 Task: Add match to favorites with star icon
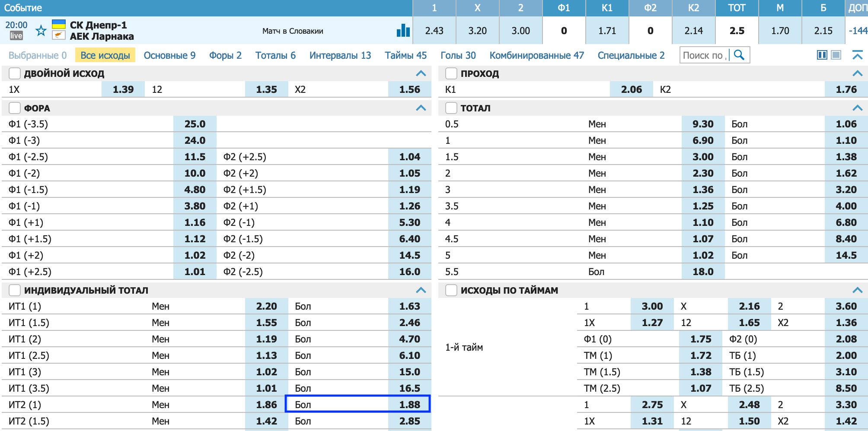click(41, 31)
